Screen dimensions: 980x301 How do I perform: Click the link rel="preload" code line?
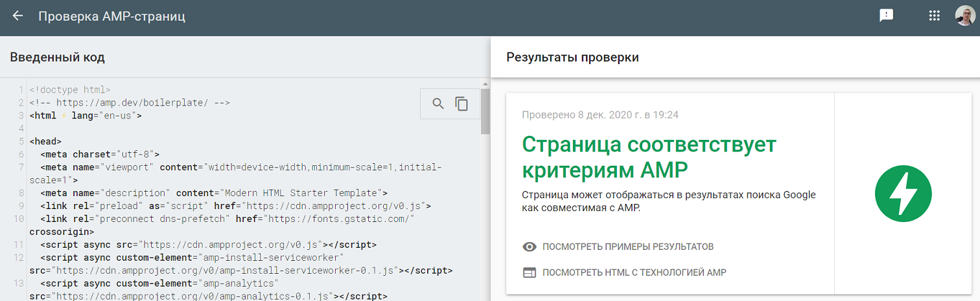tap(235, 206)
